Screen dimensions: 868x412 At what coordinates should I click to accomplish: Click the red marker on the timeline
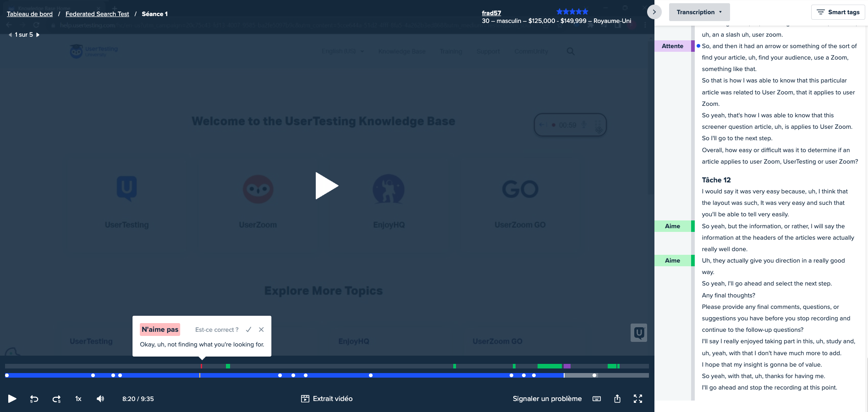tap(201, 366)
